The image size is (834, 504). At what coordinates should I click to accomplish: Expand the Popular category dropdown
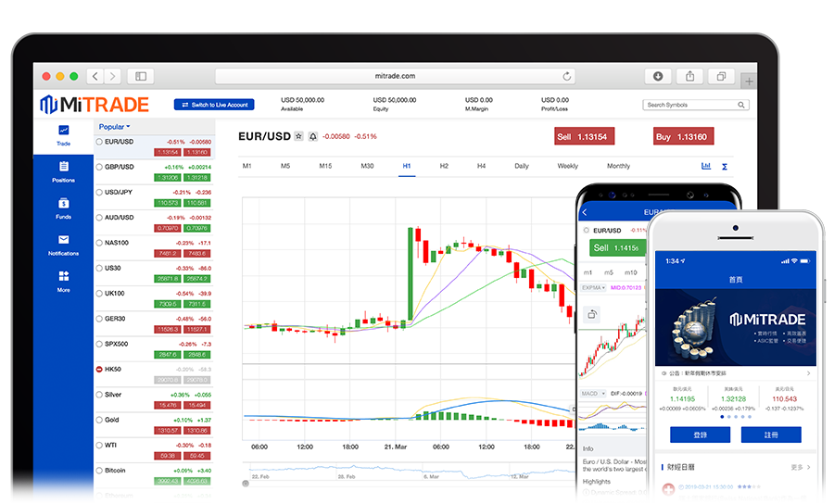pos(115,127)
